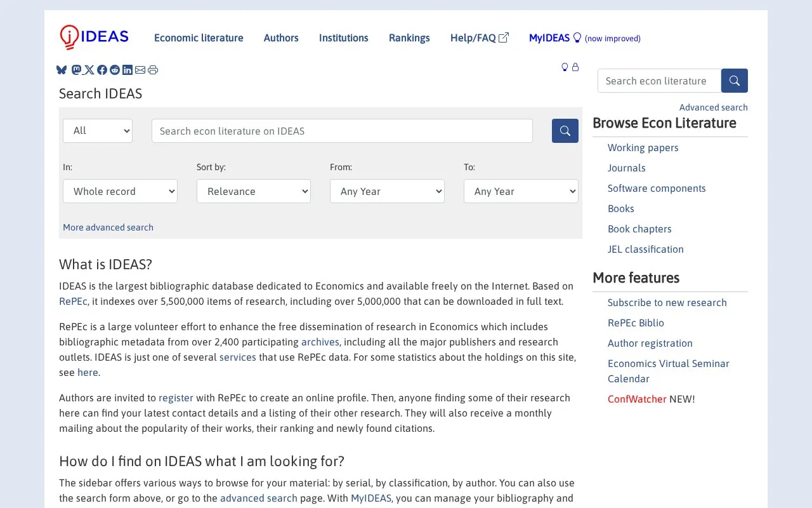812x508 pixels.
Task: Open the Institutions menu
Action: 343,38
